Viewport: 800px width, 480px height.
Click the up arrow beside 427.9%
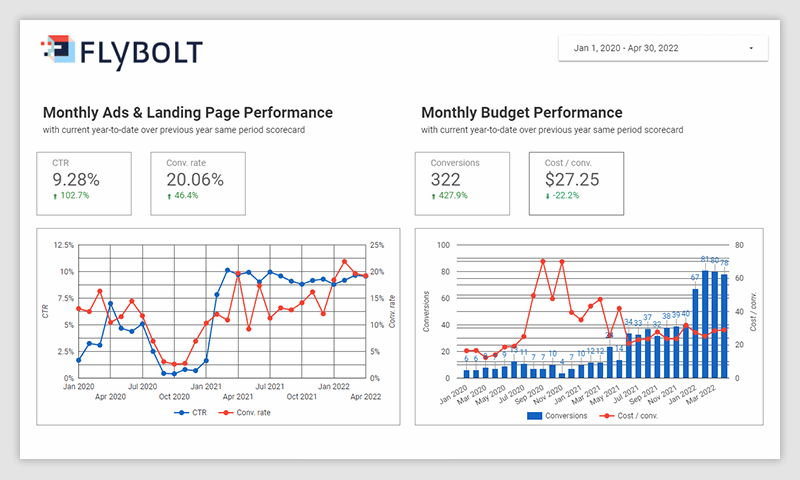[433, 196]
